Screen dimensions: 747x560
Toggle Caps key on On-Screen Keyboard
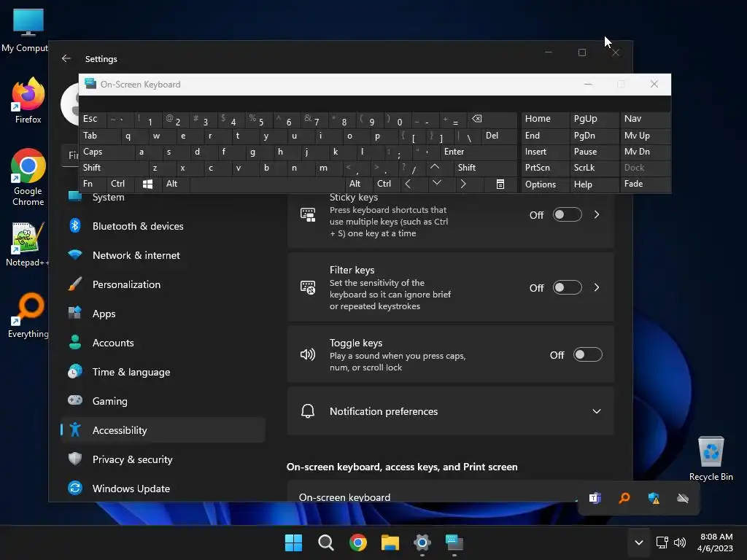(107, 152)
